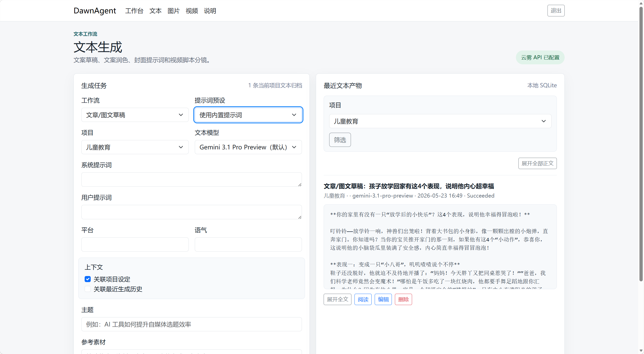The width and height of the screenshot is (644, 354).
Task: Click the article metadata line gemini-3.1-pro-preview
Action: 409,196
